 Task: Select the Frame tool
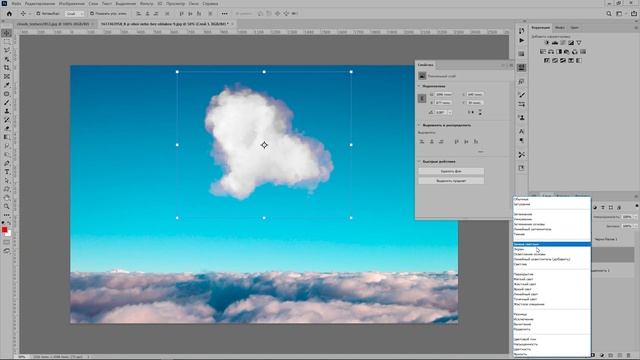pos(7,76)
